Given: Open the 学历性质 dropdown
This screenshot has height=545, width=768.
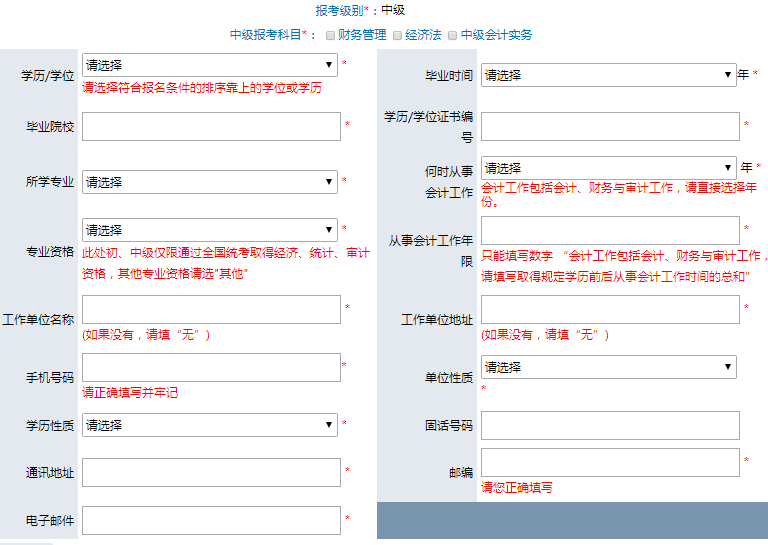Looking at the screenshot, I should tap(210, 425).
